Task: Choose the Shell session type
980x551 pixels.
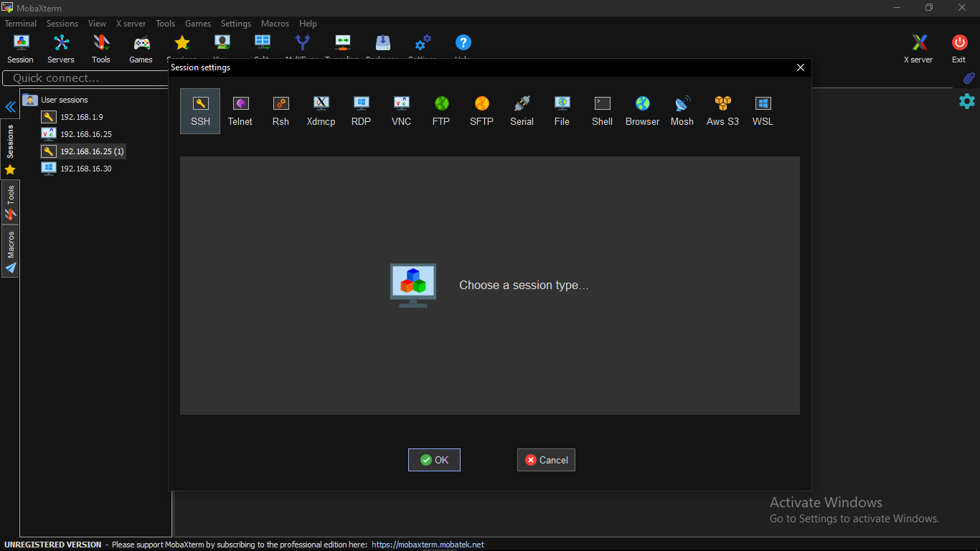Action: pos(602,111)
